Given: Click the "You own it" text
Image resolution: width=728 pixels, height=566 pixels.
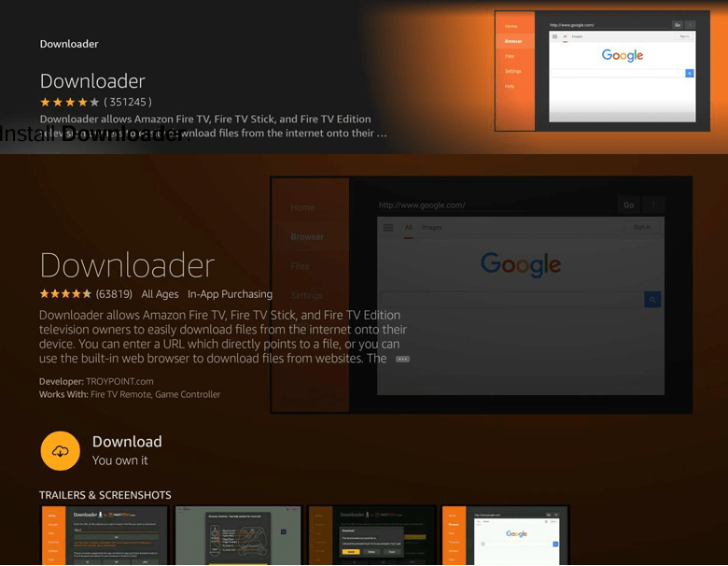Looking at the screenshot, I should (x=119, y=460).
